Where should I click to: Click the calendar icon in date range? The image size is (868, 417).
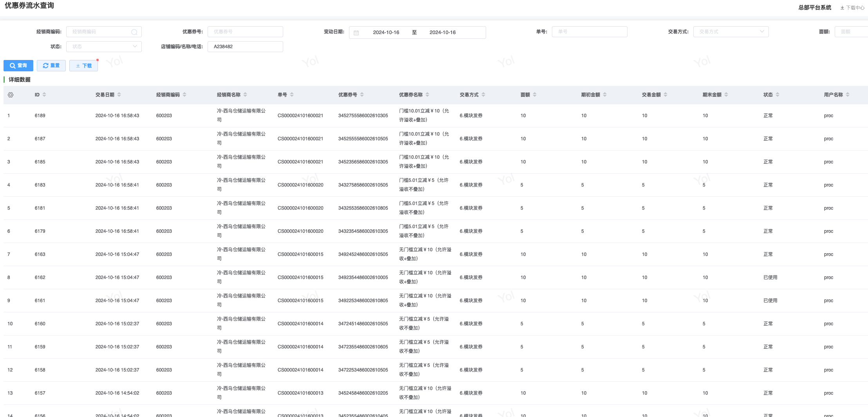tap(356, 33)
